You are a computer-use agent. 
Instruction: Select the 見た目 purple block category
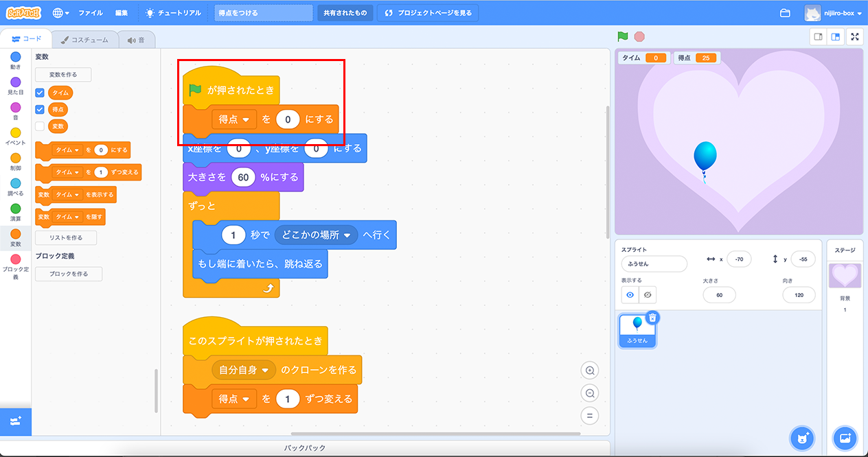point(15,86)
